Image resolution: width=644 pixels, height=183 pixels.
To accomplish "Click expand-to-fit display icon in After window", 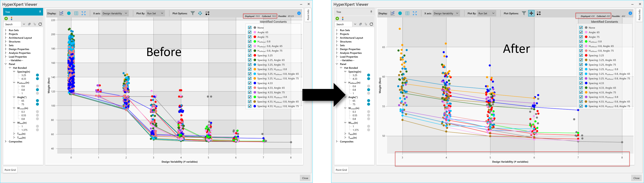I will point(415,13).
